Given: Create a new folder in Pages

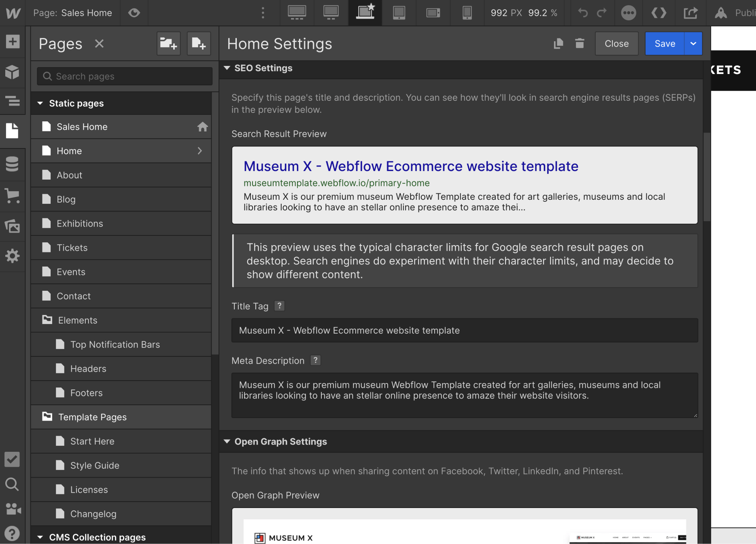Looking at the screenshot, I should (168, 43).
